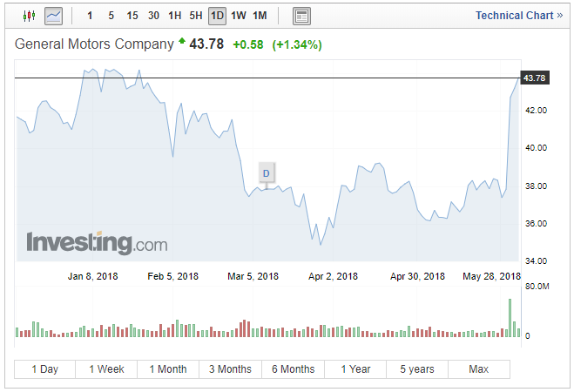574x392 pixels.
Task: Switch to the 1W weekly interval
Action: point(239,16)
